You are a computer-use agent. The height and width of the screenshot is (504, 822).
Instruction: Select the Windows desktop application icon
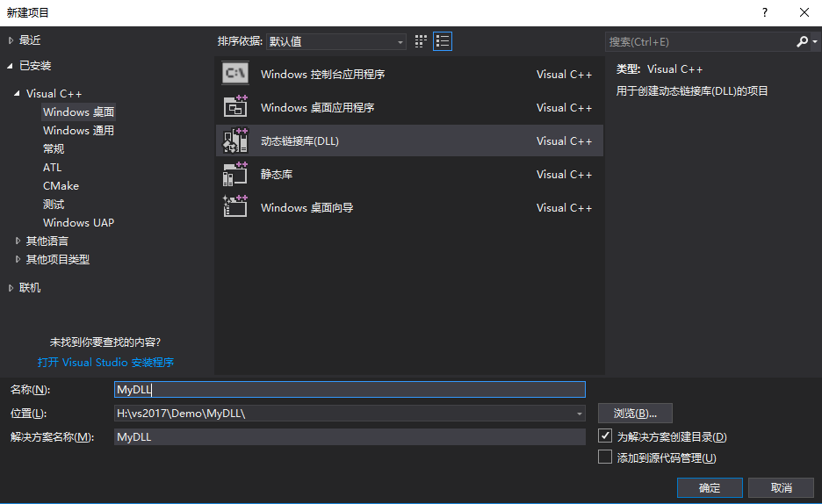click(234, 107)
